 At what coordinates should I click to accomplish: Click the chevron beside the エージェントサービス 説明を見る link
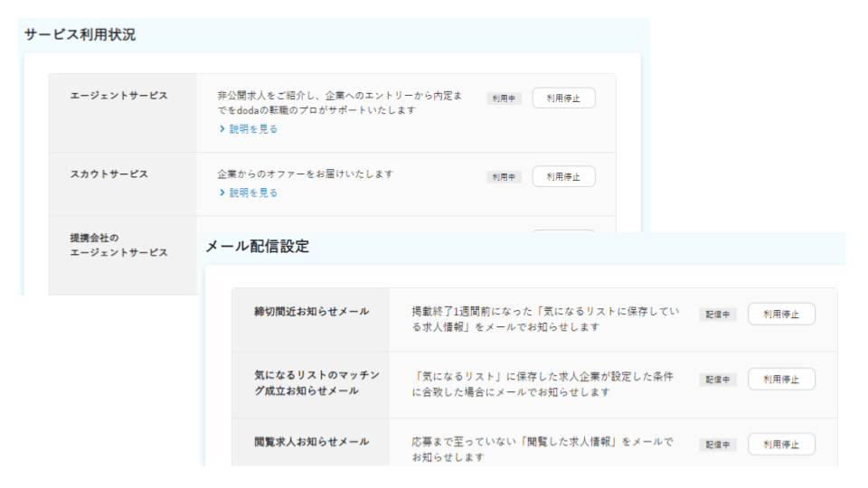click(222, 129)
